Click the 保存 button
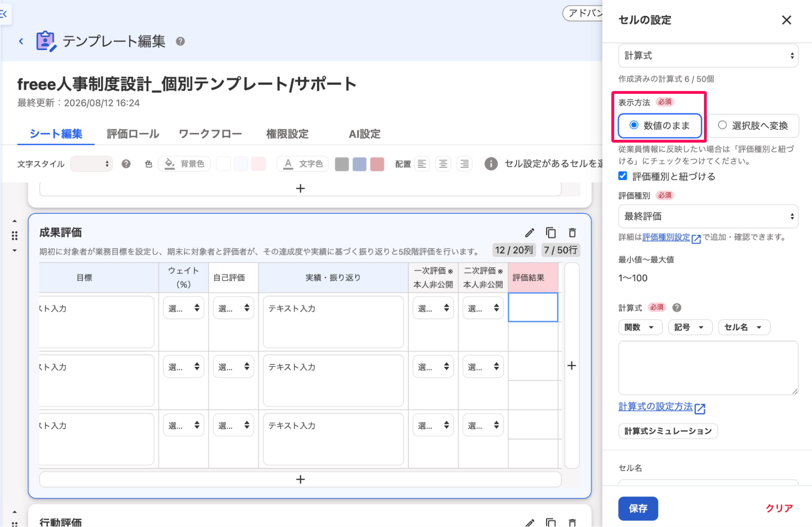812x527 pixels. click(638, 508)
